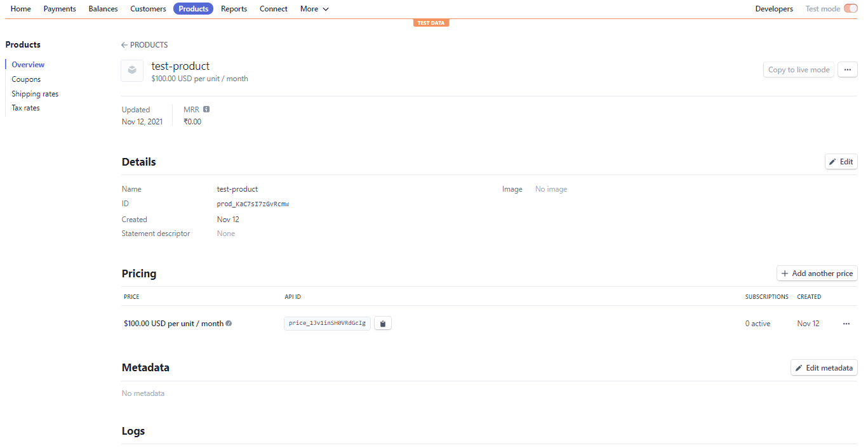Click the product ID prod_KaC7sI7zGvRcmw
Viewport: 868px width, 448px height.
click(253, 204)
